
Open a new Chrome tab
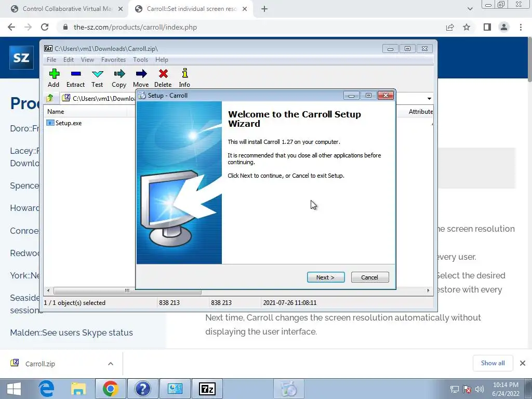pos(264,9)
